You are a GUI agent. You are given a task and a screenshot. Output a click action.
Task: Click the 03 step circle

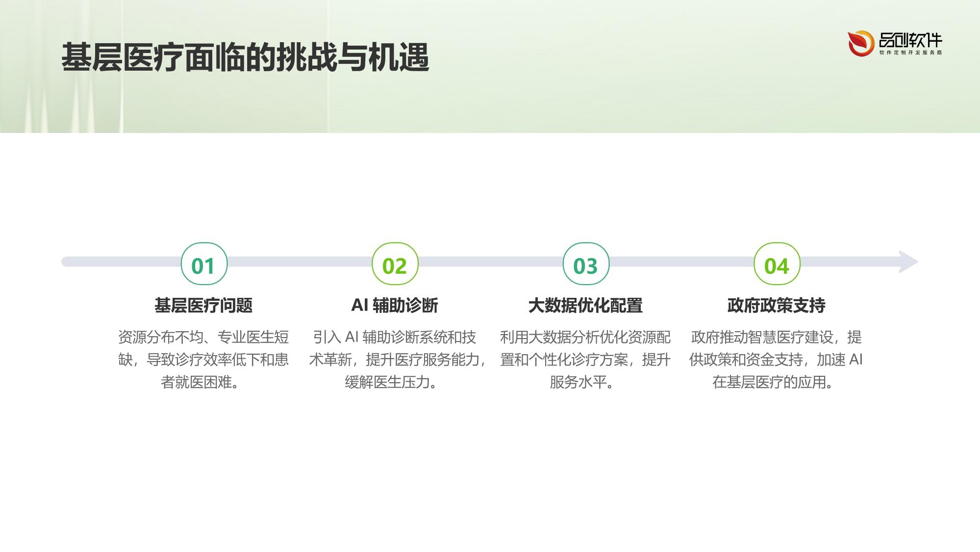pos(586,264)
